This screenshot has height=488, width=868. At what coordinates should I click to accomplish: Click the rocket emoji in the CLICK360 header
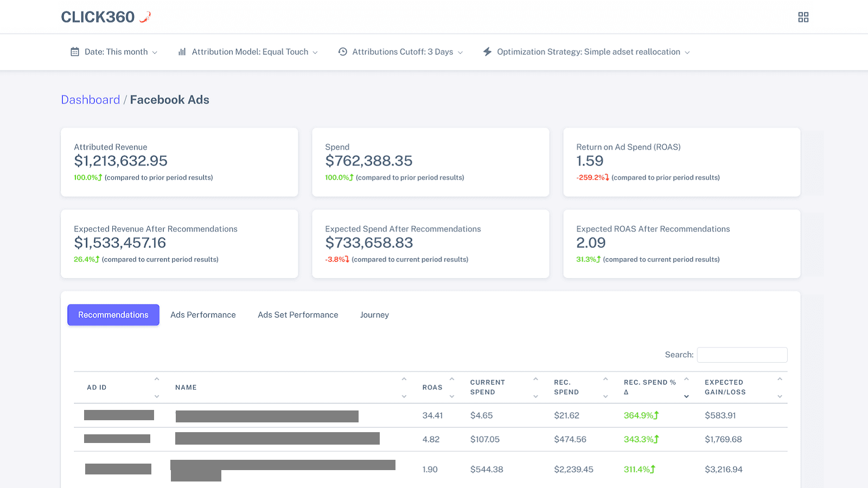point(144,16)
